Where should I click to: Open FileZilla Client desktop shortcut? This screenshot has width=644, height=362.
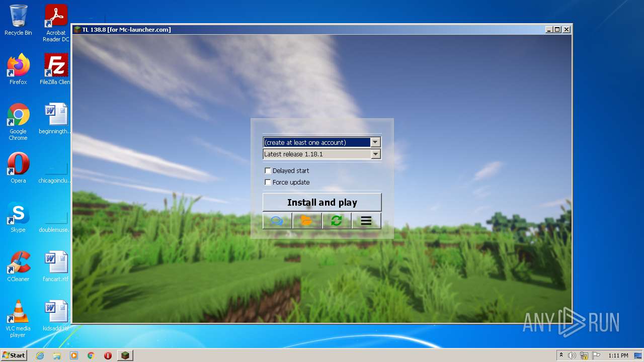coord(56,69)
